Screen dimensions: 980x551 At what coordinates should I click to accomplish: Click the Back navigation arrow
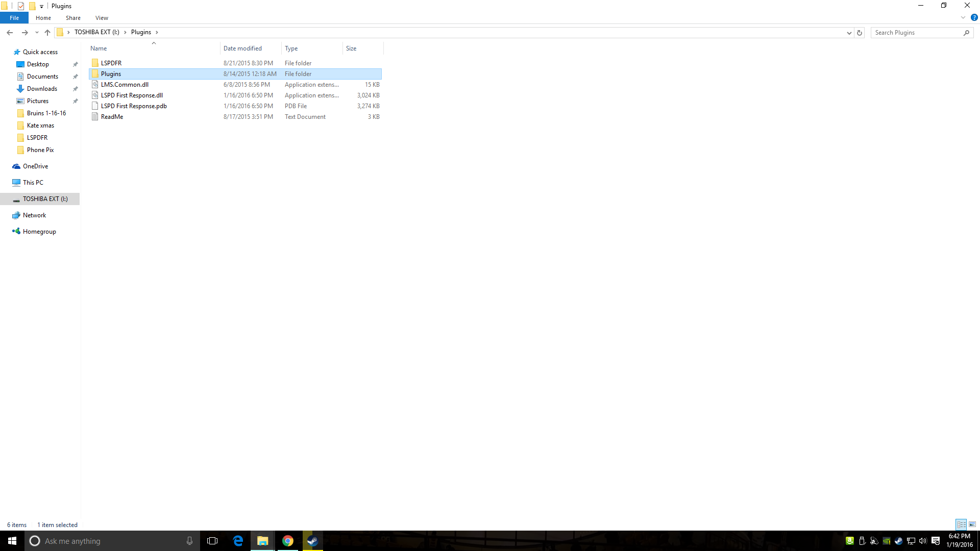click(10, 33)
